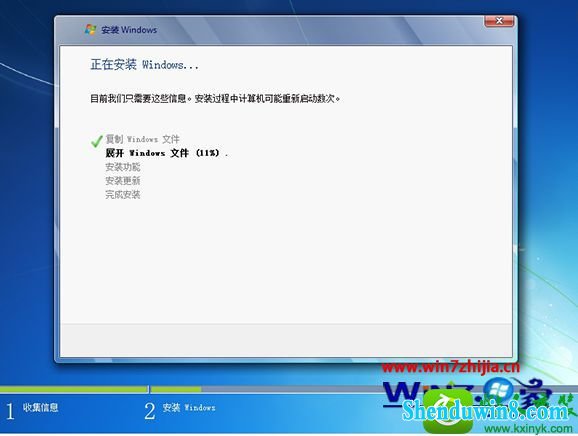Select the 复制 Windows 文件 step text
Screen dimensions: 578x436
(142, 139)
